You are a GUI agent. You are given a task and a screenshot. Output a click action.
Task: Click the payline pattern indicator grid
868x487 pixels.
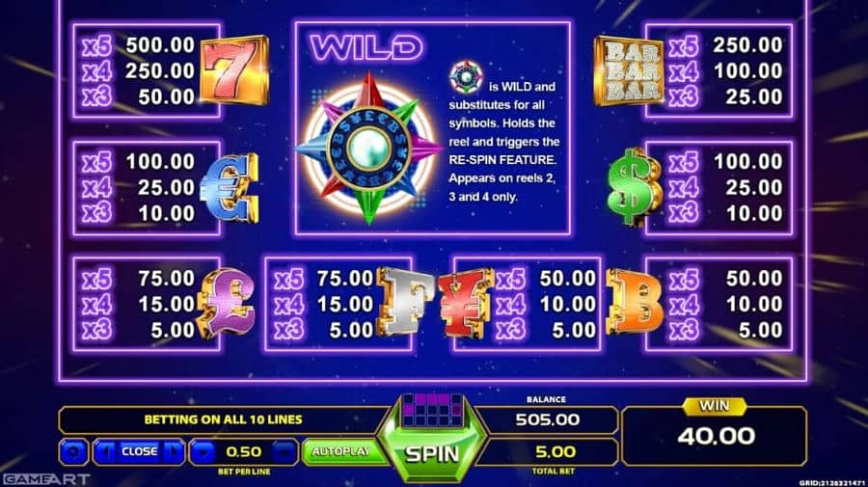click(x=432, y=411)
